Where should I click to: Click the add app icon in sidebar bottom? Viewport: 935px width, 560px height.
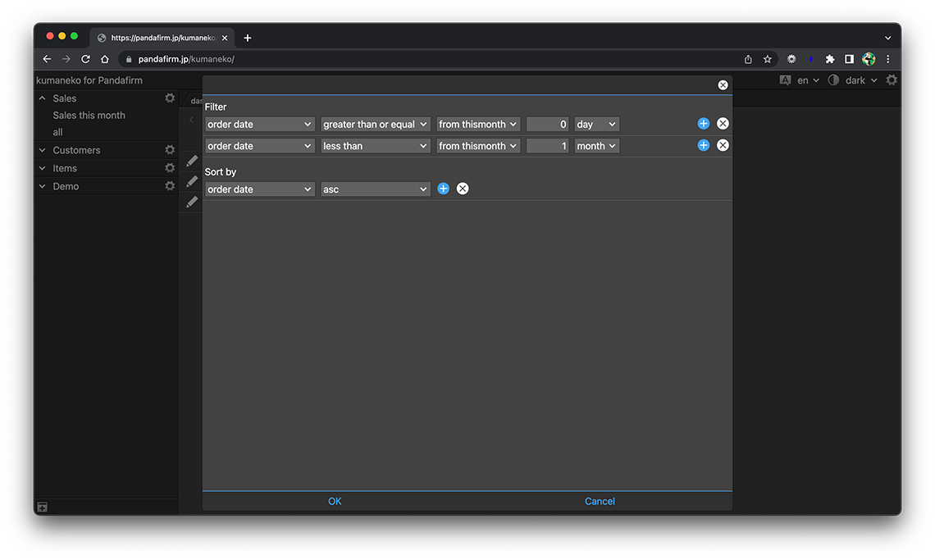43,508
